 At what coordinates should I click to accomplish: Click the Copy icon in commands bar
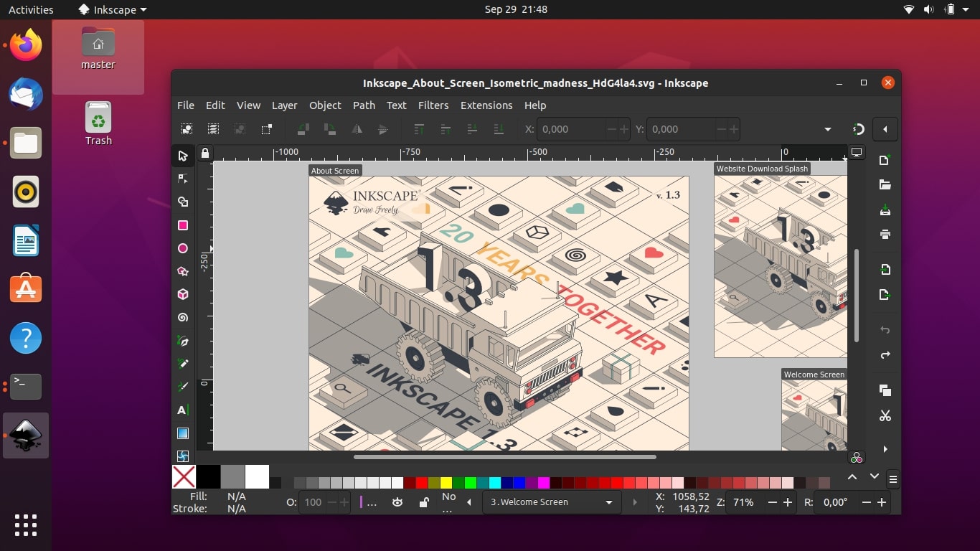(x=885, y=390)
